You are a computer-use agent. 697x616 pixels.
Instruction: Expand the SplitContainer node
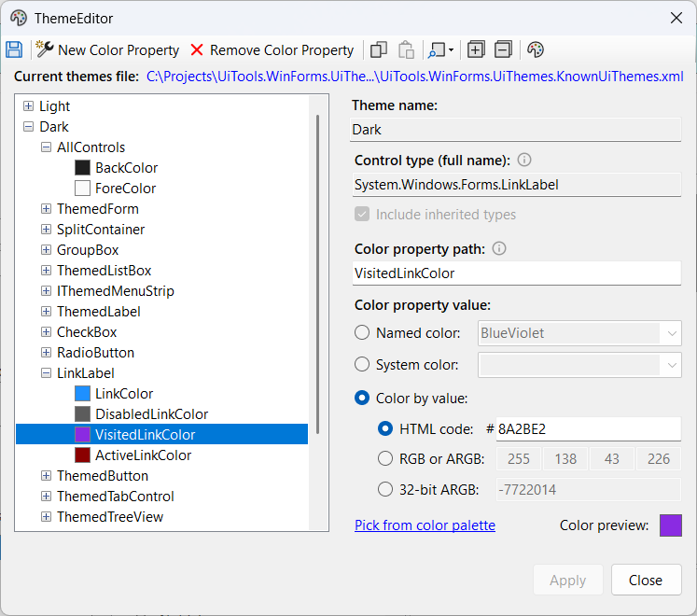[x=46, y=229]
